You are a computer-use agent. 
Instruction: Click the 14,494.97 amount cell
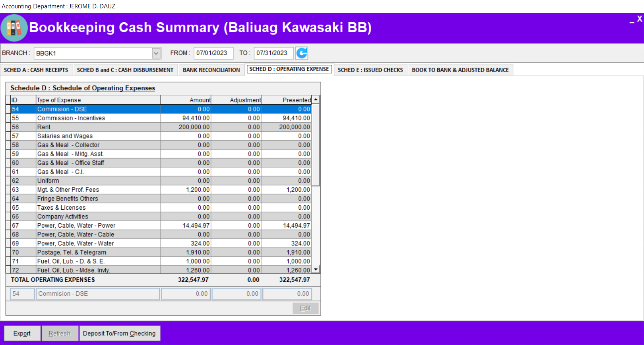pyautogui.click(x=186, y=226)
